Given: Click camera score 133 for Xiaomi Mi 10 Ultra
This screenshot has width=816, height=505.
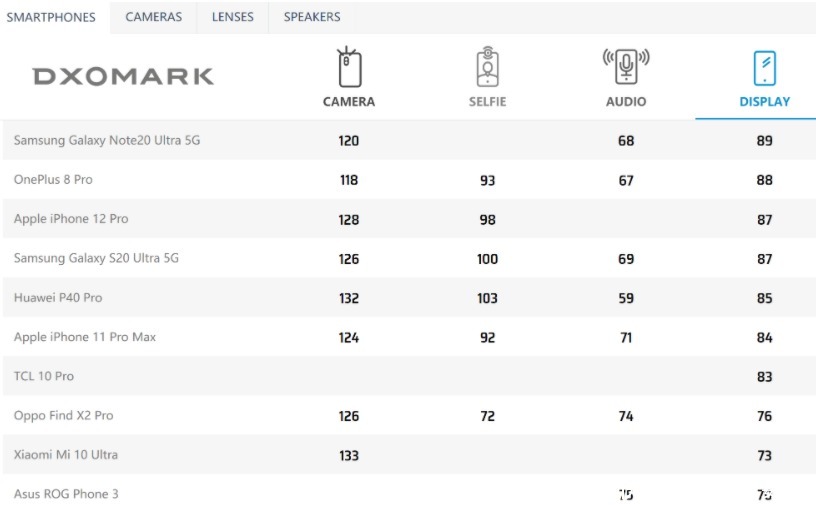Looking at the screenshot, I should click(x=349, y=456).
